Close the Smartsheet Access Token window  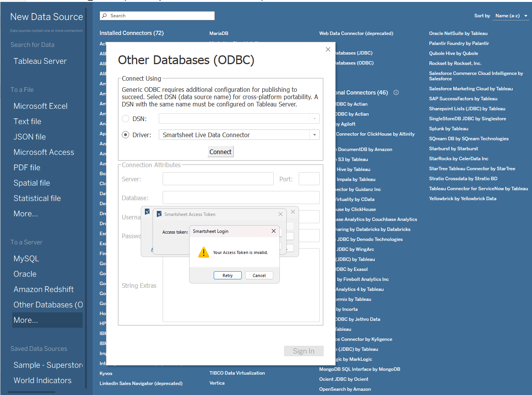[281, 214]
